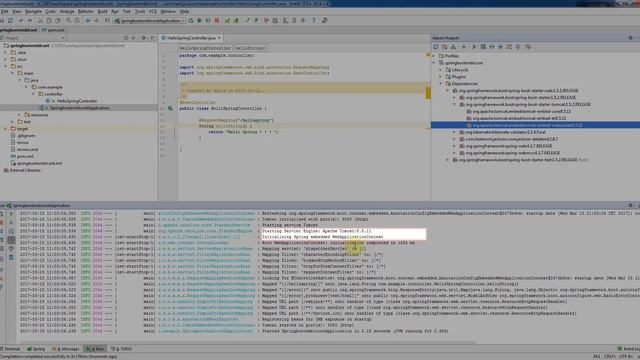Expand the Profiles node in Maven panel

pos(434,56)
